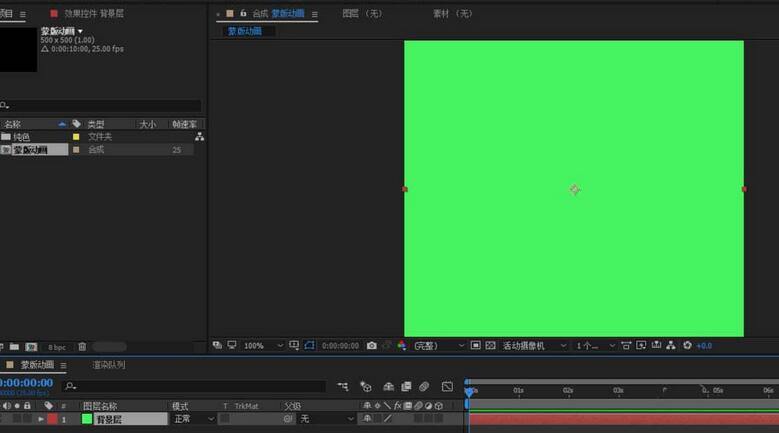Screen dimensions: 779x433
Task: Click the fast previews icon in viewer
Action: coord(641,345)
